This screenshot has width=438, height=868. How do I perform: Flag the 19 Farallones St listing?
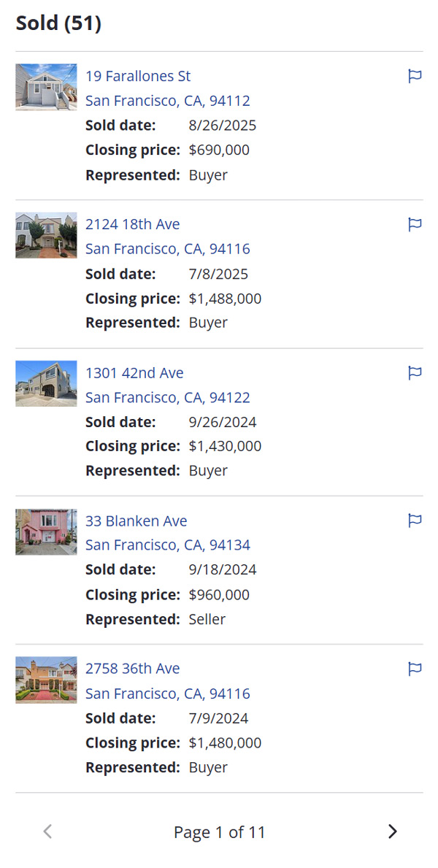[x=415, y=76]
